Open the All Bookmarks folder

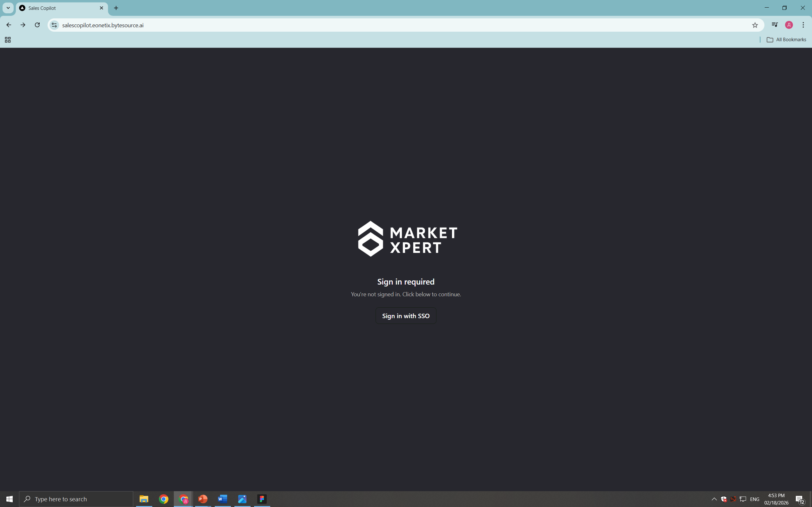pos(786,40)
